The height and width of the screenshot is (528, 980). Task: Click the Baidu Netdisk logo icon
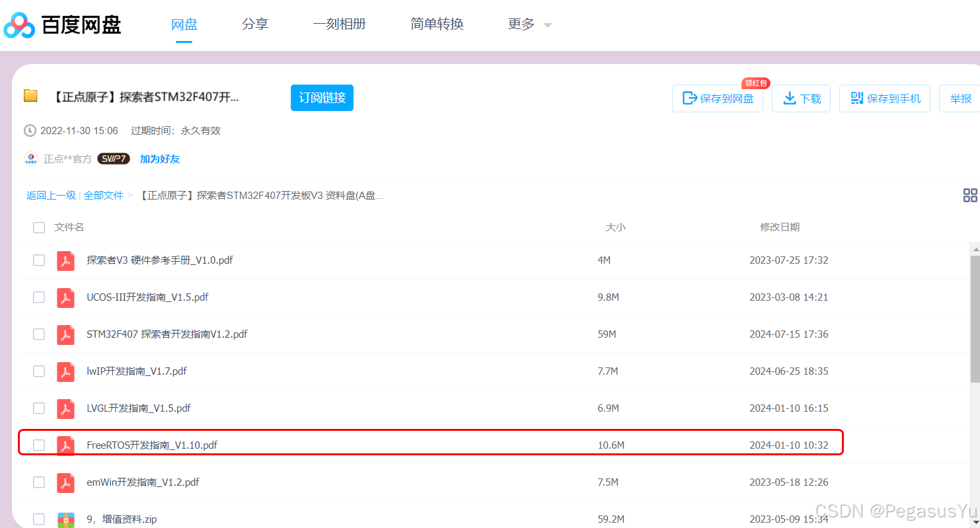click(19, 25)
